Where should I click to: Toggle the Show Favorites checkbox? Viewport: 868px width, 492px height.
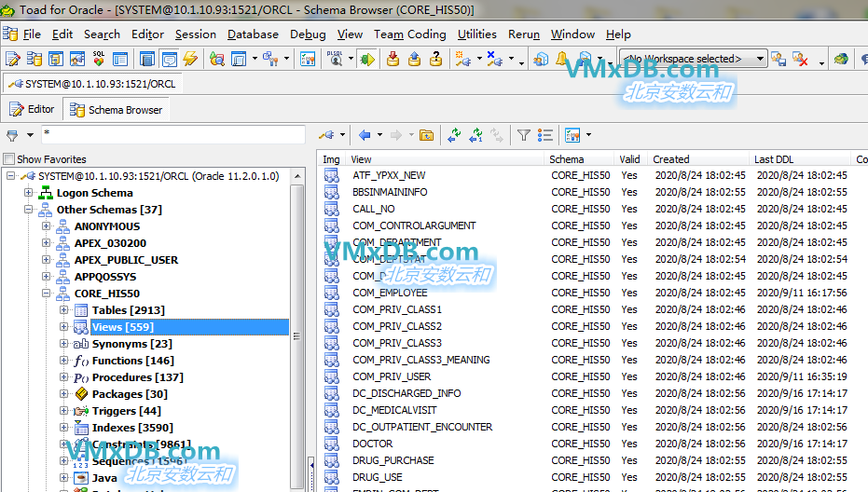tap(9, 159)
